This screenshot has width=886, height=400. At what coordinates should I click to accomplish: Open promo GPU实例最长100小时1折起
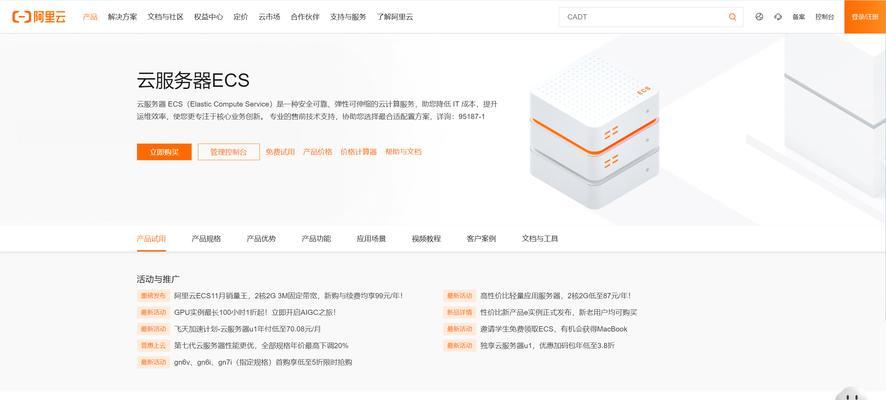pyautogui.click(x=255, y=312)
